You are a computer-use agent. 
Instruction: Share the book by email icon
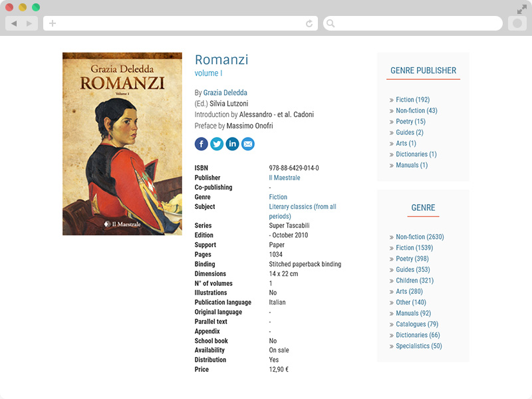pyautogui.click(x=248, y=144)
